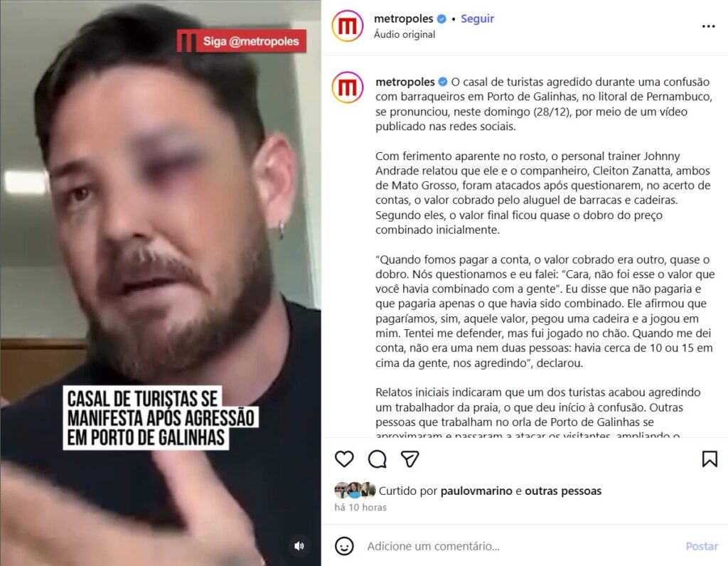Screen dimensions: 728x566
Task: Open comments via speech bubble icon
Action: pyautogui.click(x=377, y=459)
